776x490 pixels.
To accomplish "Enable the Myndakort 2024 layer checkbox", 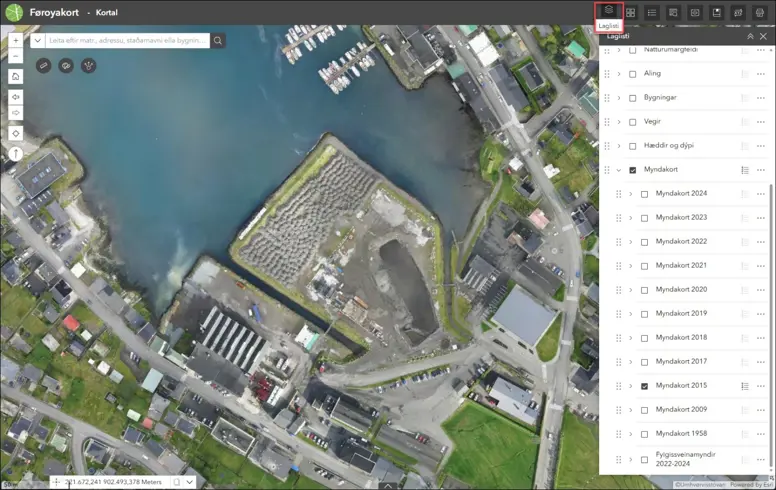I will point(644,194).
